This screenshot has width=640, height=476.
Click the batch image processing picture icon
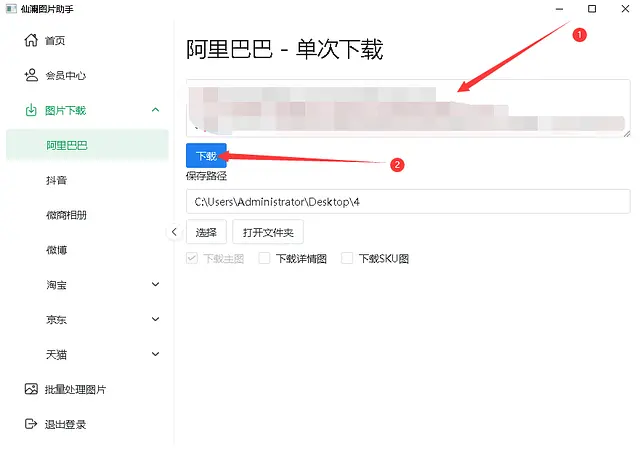pyautogui.click(x=31, y=389)
